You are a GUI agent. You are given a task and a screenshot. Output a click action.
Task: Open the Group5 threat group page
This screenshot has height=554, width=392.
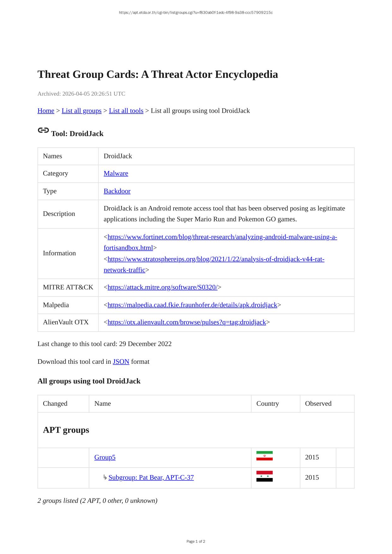[105, 457]
